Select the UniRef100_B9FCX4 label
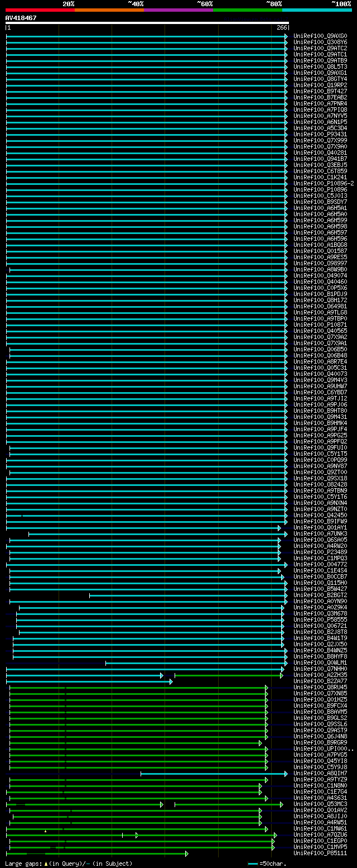 click(x=320, y=705)
